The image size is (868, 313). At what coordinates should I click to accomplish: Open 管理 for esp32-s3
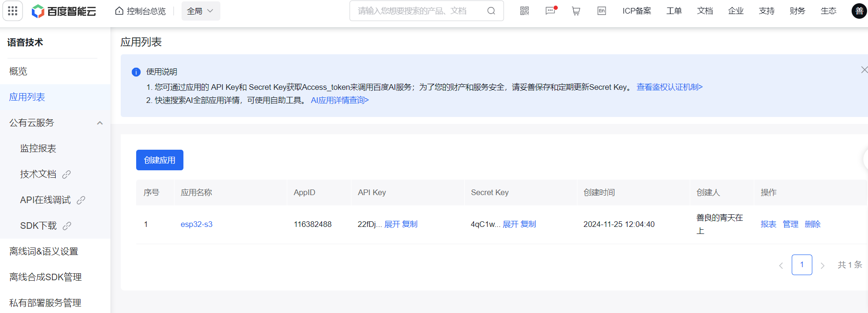[x=791, y=224]
